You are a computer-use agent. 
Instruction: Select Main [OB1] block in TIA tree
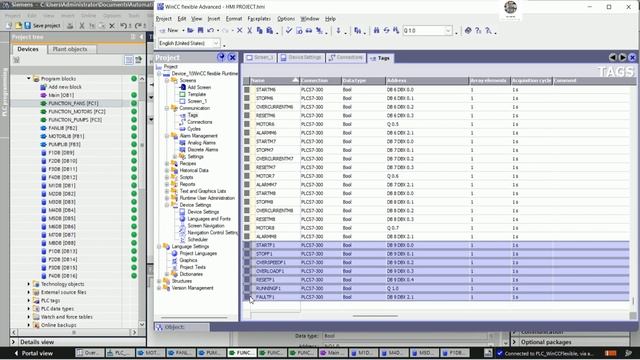pyautogui.click(x=61, y=95)
